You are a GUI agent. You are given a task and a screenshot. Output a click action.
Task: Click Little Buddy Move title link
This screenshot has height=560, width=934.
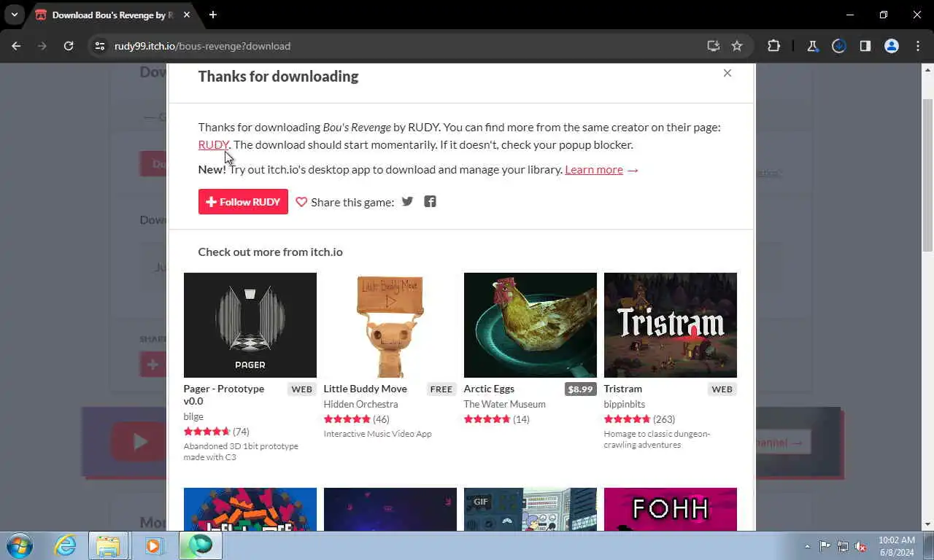coord(365,389)
